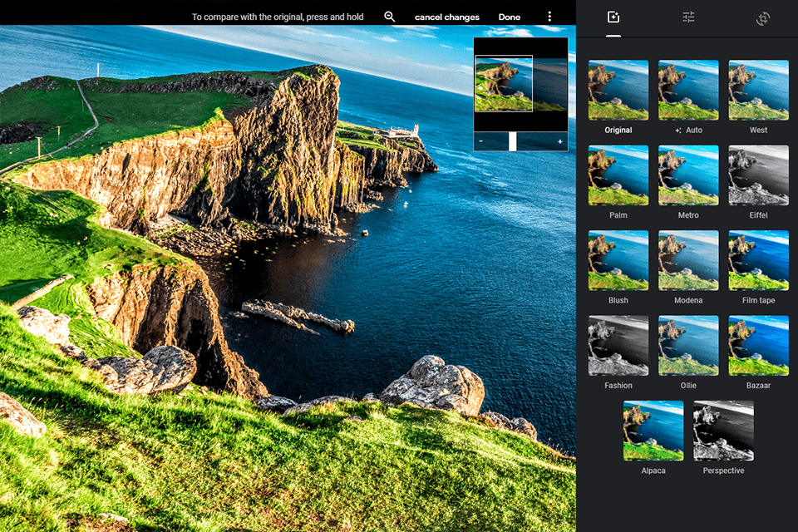Apply the Perspective filter

click(723, 430)
